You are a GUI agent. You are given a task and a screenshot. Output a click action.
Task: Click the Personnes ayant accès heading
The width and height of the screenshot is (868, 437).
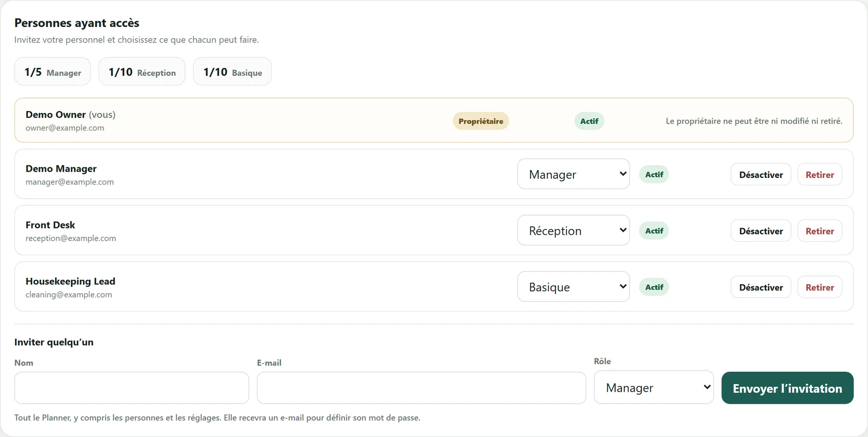[77, 23]
